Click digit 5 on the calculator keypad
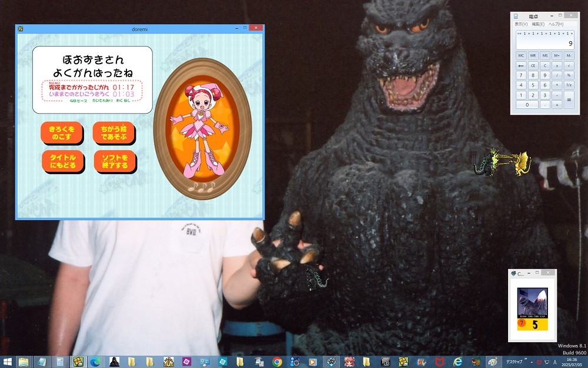The width and height of the screenshot is (588, 368). click(x=533, y=85)
